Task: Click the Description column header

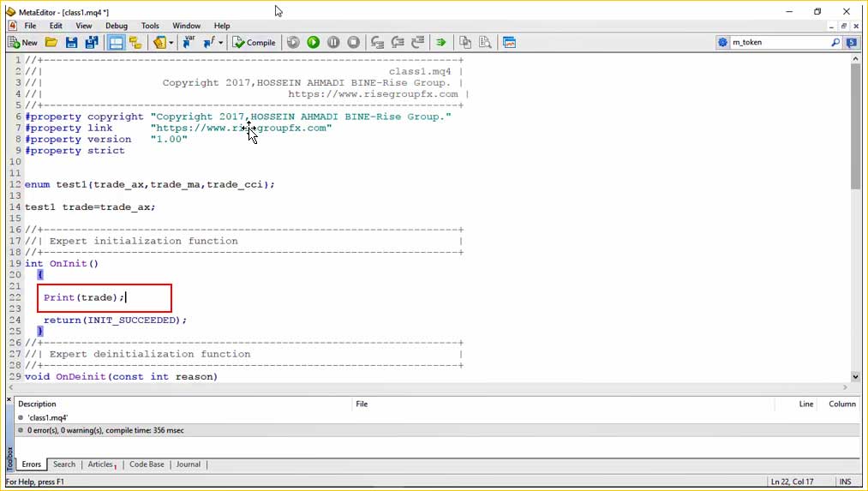Action: pos(183,404)
